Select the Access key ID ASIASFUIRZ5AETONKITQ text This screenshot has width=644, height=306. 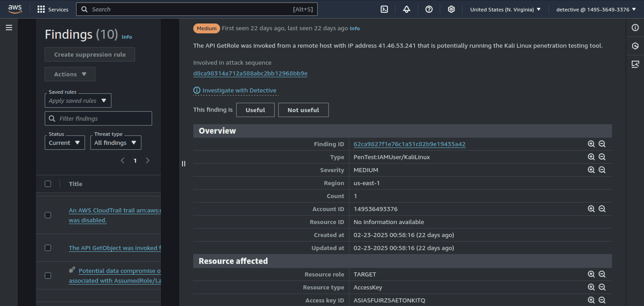[389, 300]
